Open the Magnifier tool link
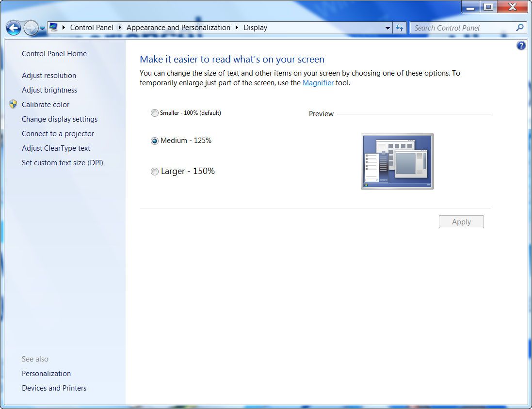The width and height of the screenshot is (532, 409). click(x=318, y=83)
